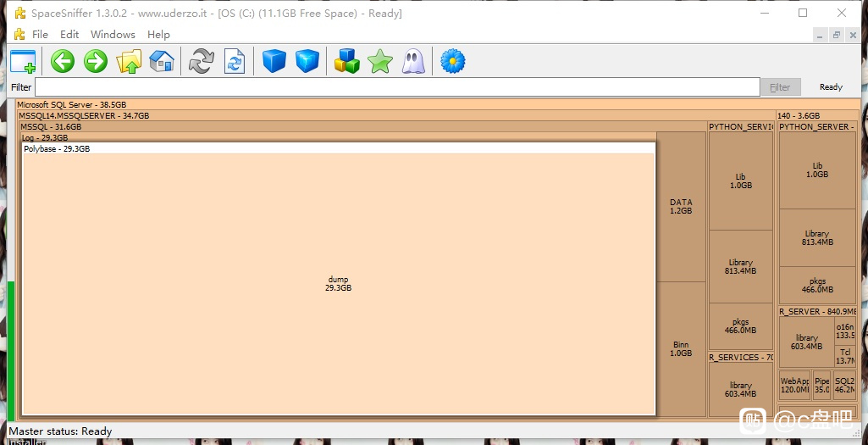
Task: Select the MSSQL - 31.6GB folder header
Action: (363, 127)
